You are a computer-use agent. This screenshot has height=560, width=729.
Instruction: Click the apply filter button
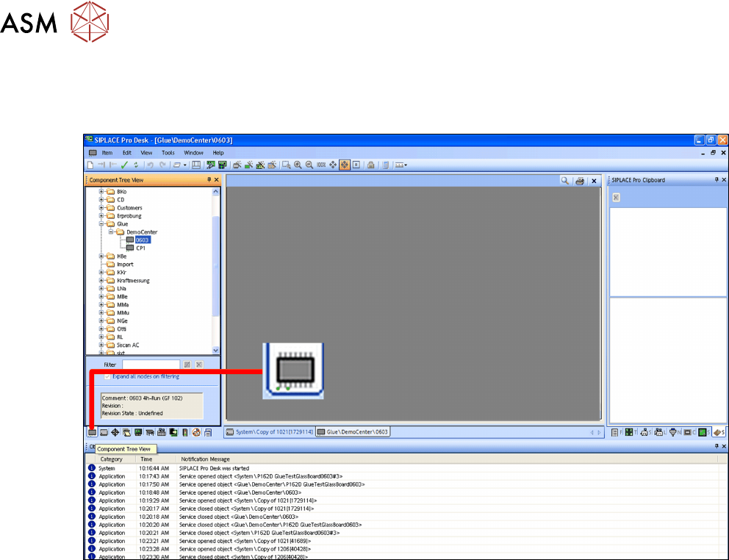point(187,365)
